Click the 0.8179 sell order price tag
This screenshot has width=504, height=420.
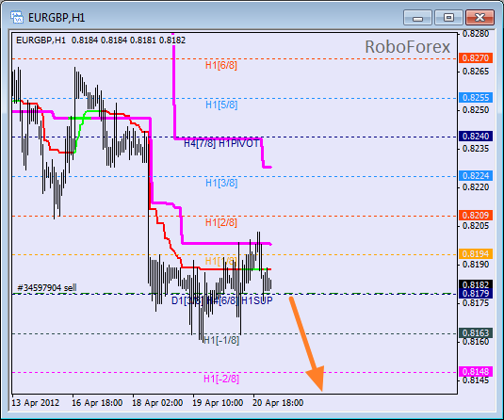coord(476,294)
